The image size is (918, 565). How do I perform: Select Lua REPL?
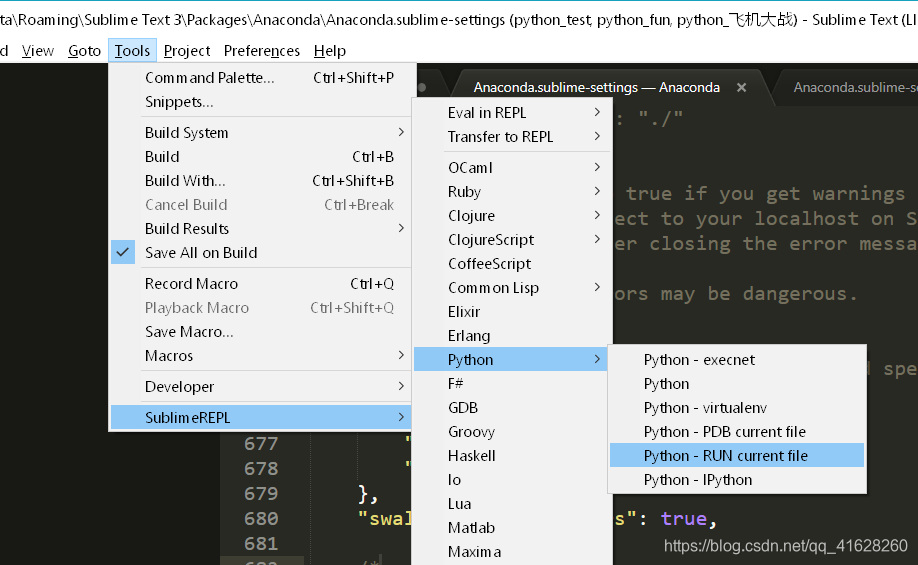pyautogui.click(x=512, y=504)
